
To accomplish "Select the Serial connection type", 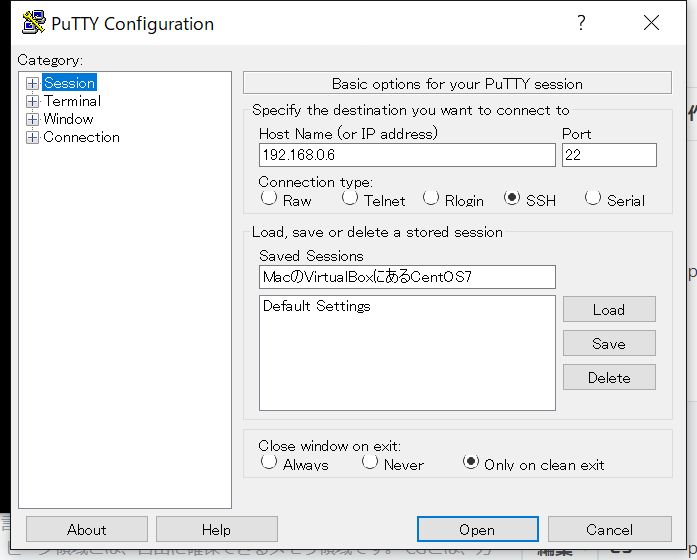I will pyautogui.click(x=593, y=197).
